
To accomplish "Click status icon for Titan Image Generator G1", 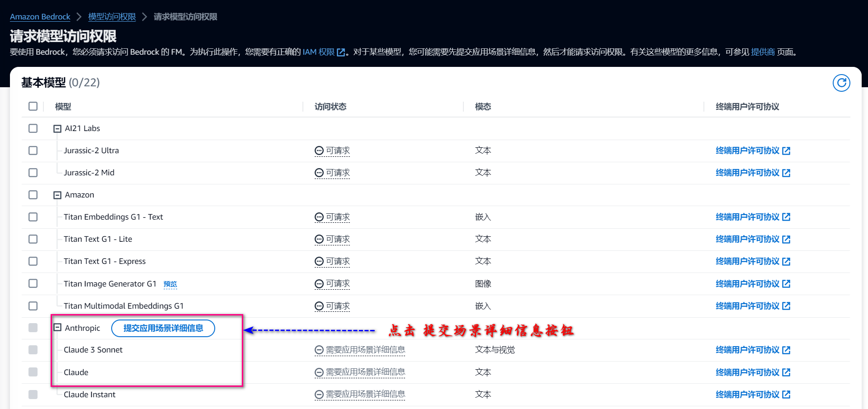I will tap(319, 283).
